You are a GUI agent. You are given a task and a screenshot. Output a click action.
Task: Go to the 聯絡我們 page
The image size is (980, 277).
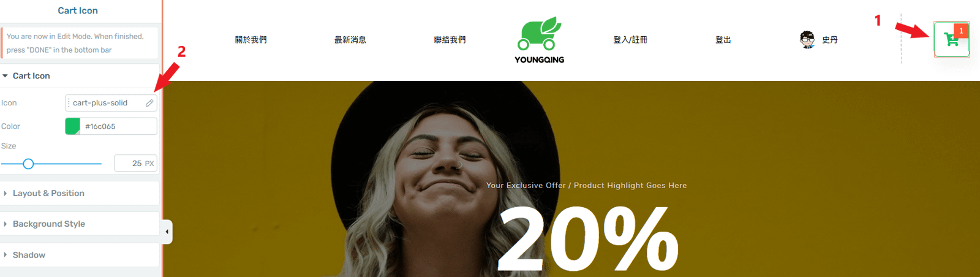pos(450,40)
